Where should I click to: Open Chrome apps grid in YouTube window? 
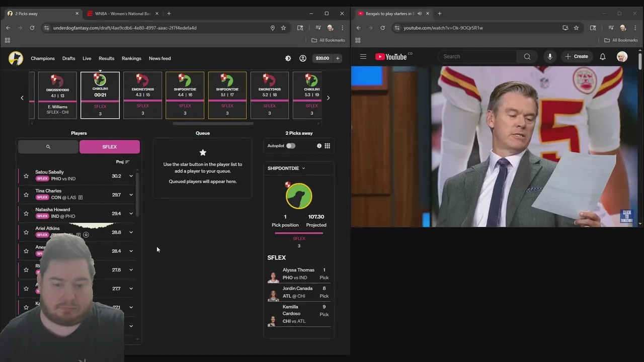click(x=358, y=40)
